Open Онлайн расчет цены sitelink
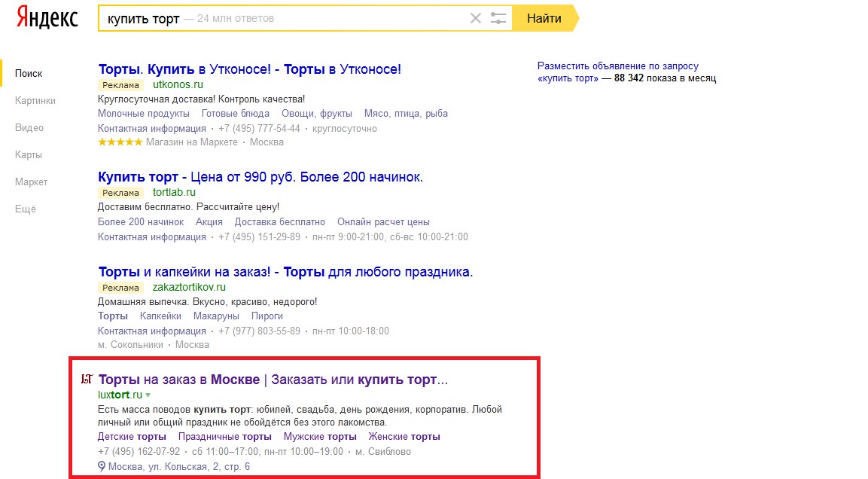This screenshot has width=868, height=479. [x=383, y=222]
